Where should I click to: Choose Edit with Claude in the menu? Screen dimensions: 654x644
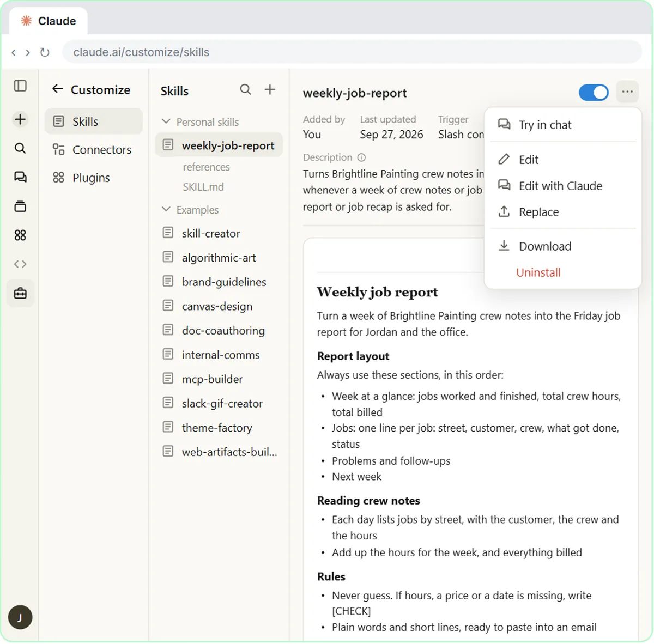[563, 186]
